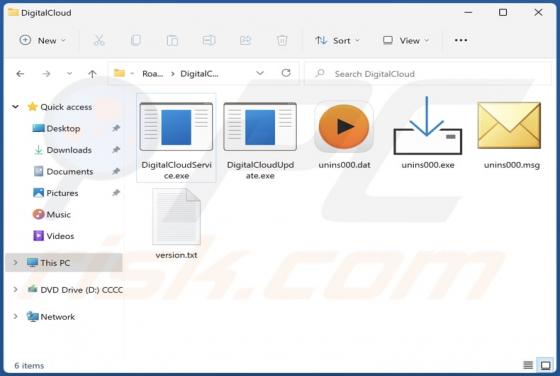Click the Roa... breadcrumb segment
Image resolution: width=560 pixels, height=376 pixels.
(x=152, y=74)
